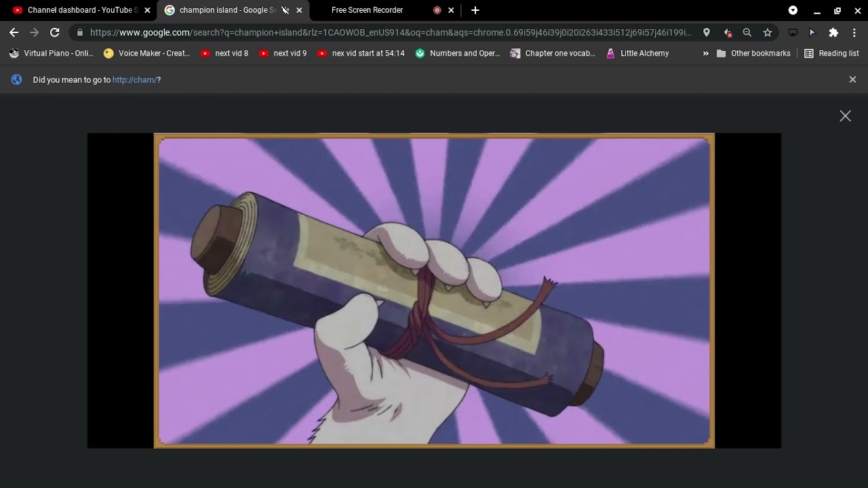Image resolution: width=868 pixels, height=488 pixels.
Task: Follow the http://cham/ suggestion link
Action: (x=134, y=80)
